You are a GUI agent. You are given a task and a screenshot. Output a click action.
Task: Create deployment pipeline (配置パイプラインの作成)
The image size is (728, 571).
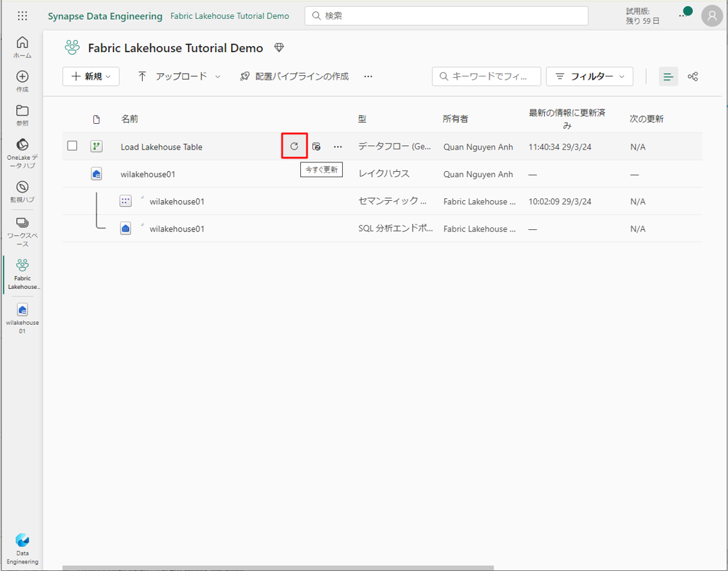pos(294,76)
